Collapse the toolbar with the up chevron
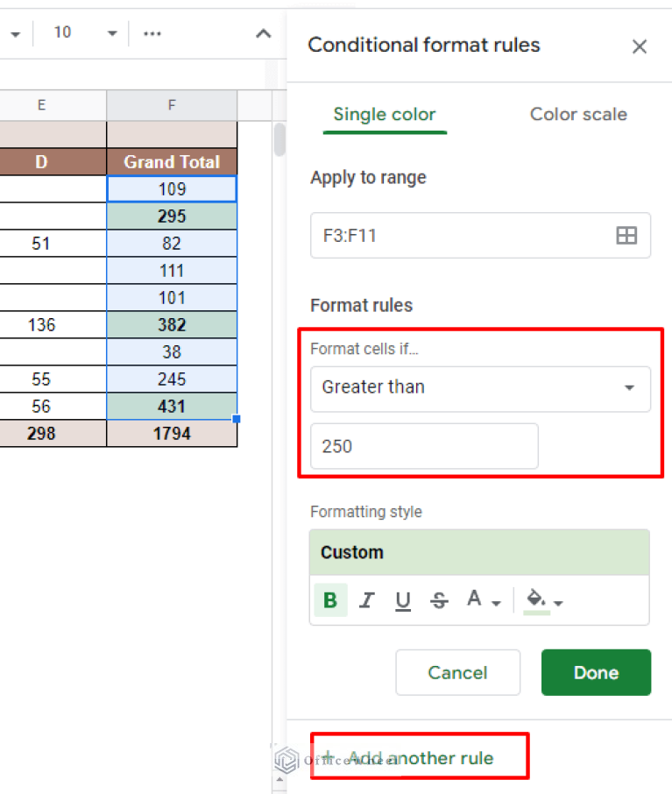 (x=264, y=34)
